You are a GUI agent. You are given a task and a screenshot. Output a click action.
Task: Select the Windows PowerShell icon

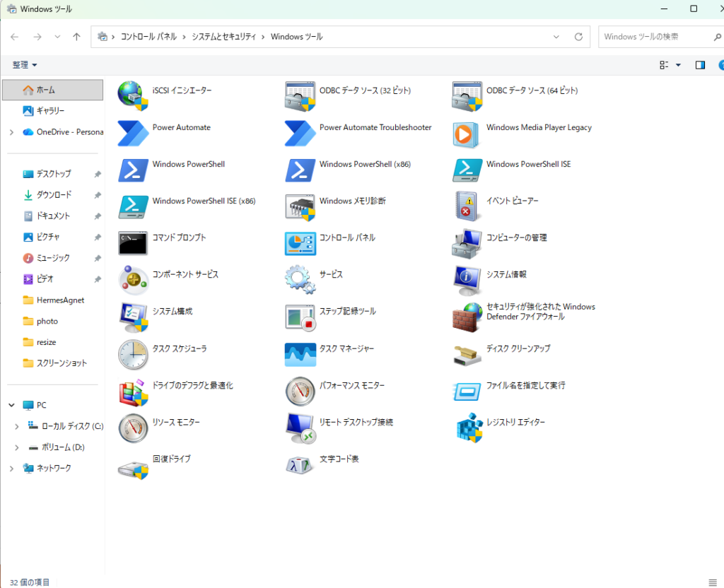pyautogui.click(x=133, y=170)
